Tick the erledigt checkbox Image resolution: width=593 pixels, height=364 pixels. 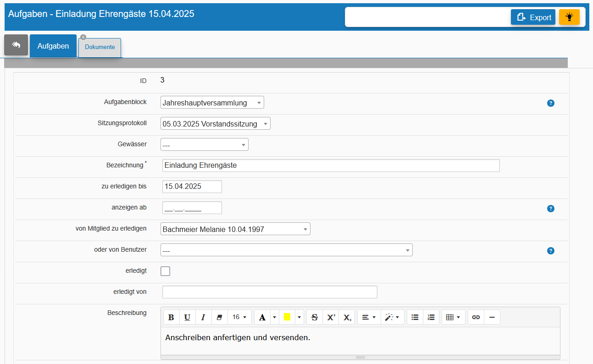[166, 271]
